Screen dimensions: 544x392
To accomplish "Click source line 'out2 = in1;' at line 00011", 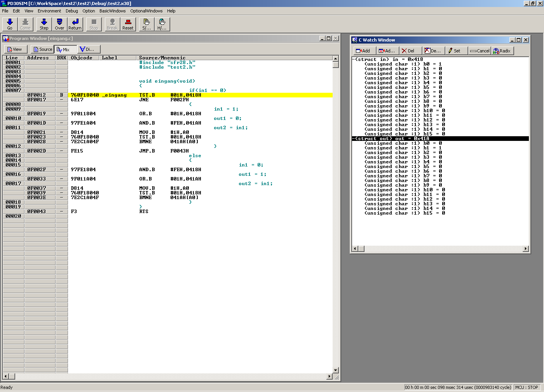I will (x=230, y=128).
